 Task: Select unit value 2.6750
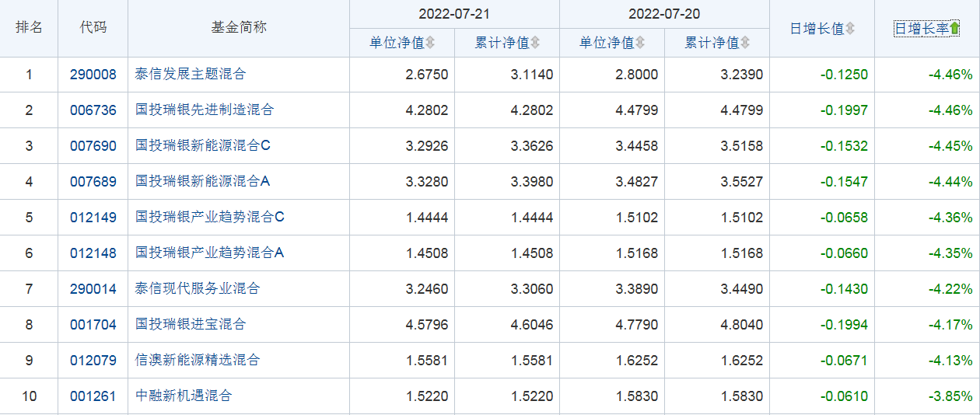pyautogui.click(x=427, y=75)
